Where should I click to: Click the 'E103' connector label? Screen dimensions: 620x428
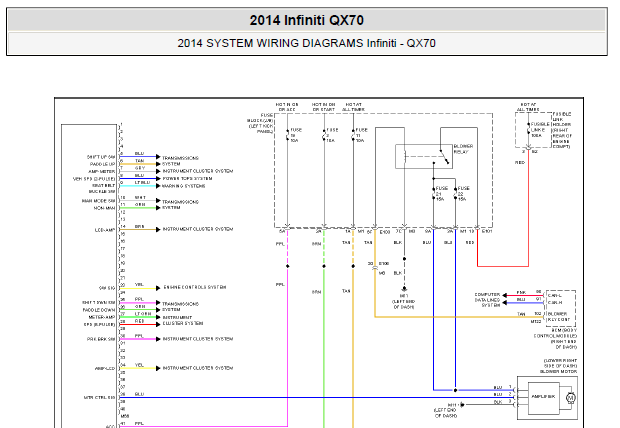pyautogui.click(x=385, y=232)
